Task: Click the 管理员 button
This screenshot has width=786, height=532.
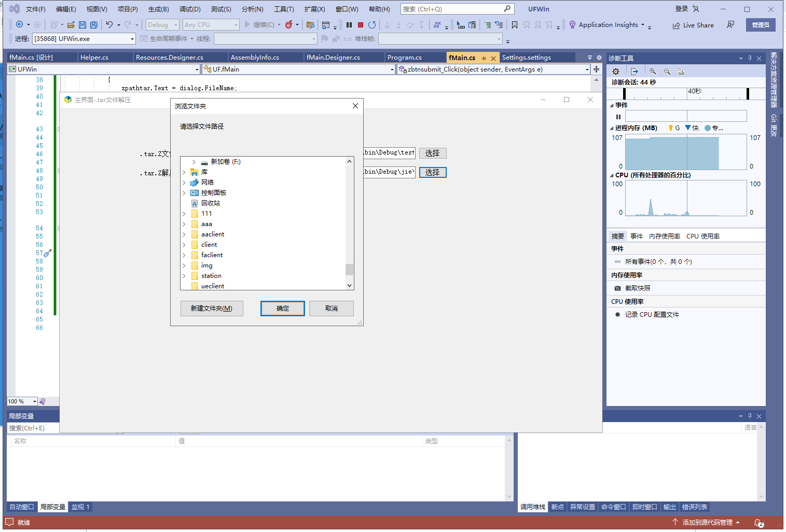Action: [x=761, y=25]
